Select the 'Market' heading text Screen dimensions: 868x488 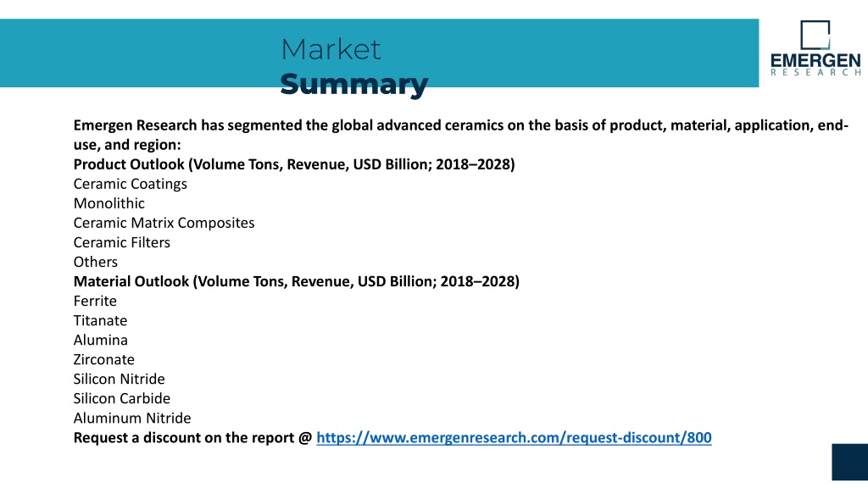coord(331,49)
